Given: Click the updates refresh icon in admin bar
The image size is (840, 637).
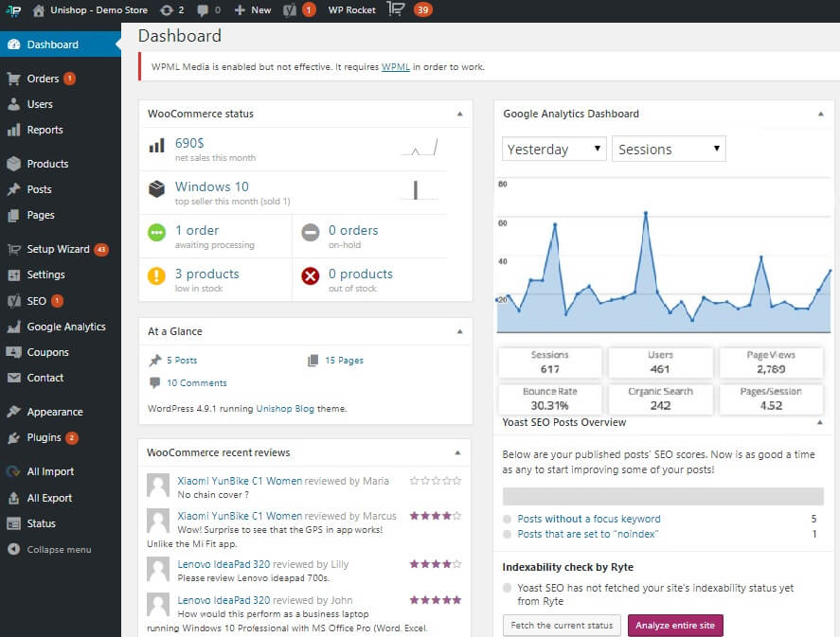Looking at the screenshot, I should coord(167,9).
